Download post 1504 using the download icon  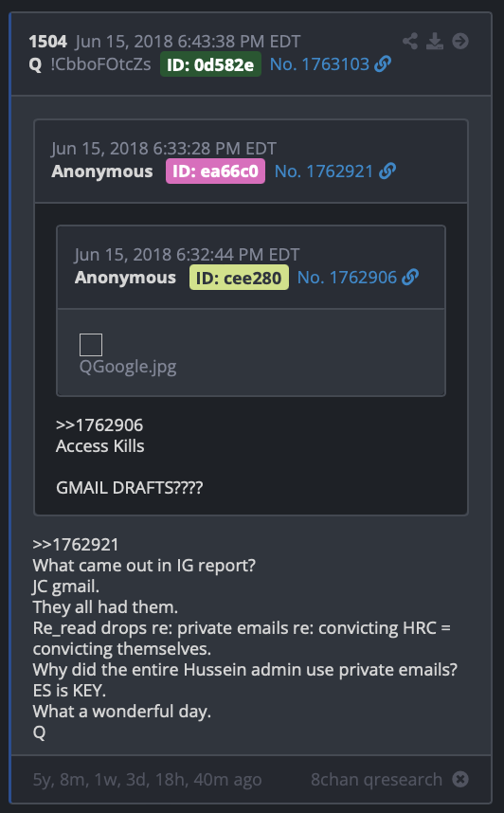coord(435,41)
